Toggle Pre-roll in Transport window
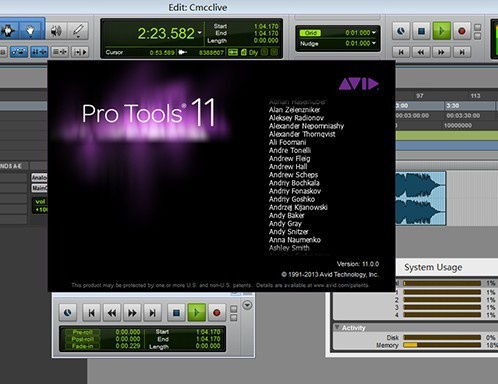498x384 pixels. 82,332
